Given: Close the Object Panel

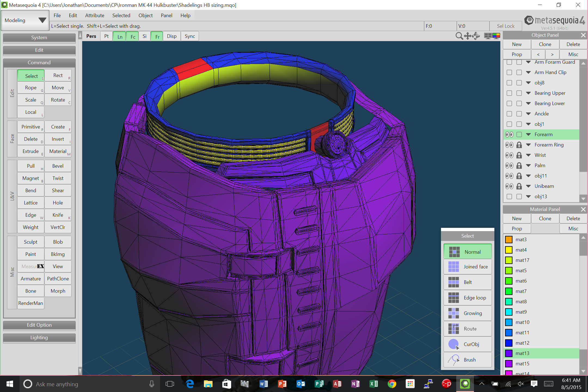Looking at the screenshot, I should tap(583, 35).
